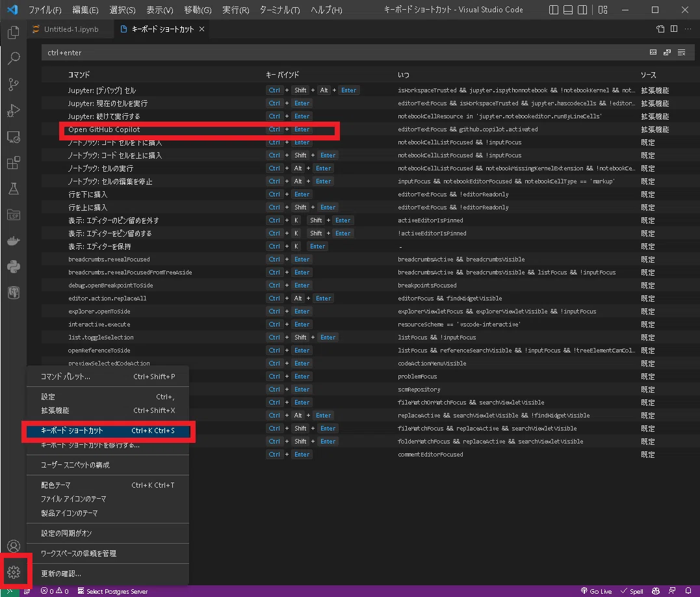Open the Run and Debug view
This screenshot has width=700, height=597.
pyautogui.click(x=14, y=111)
